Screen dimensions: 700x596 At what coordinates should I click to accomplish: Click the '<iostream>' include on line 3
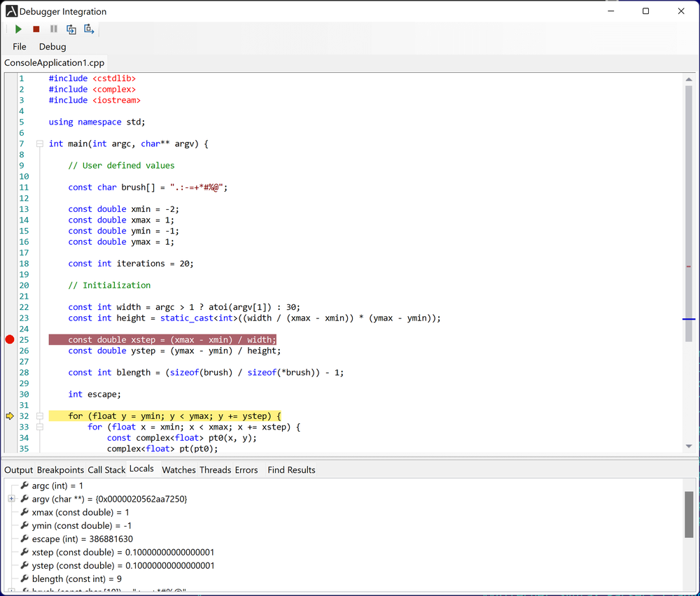(116, 100)
